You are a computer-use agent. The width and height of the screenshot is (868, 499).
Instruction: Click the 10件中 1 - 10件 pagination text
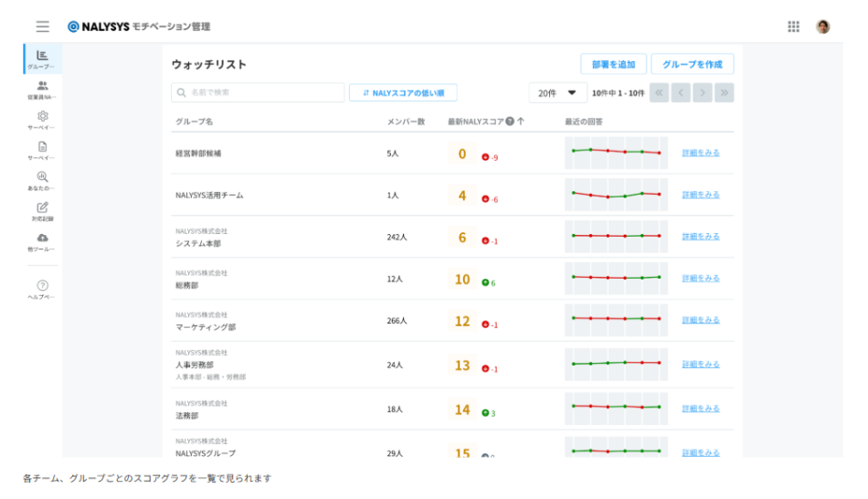click(x=619, y=93)
